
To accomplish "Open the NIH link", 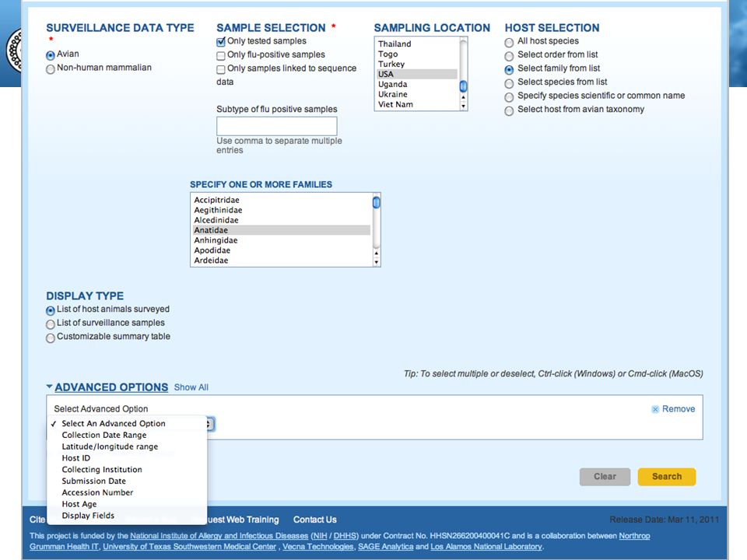I will click(320, 536).
